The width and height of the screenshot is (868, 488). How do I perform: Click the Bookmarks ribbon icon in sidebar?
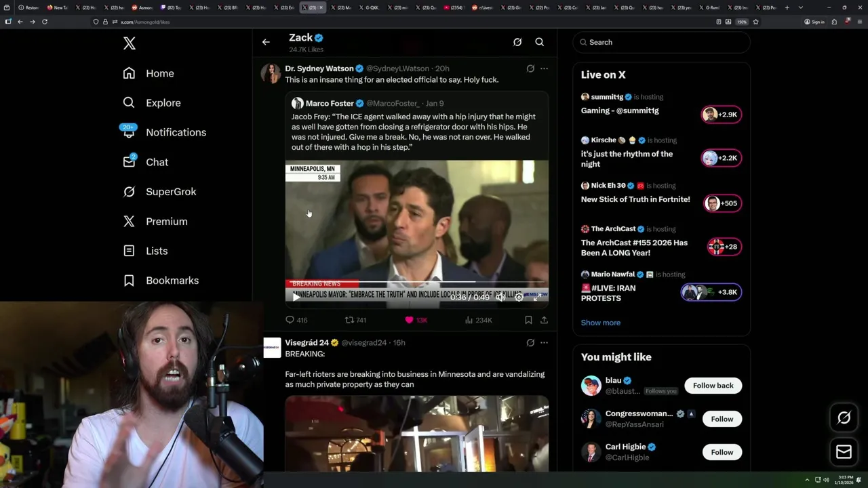tap(129, 281)
